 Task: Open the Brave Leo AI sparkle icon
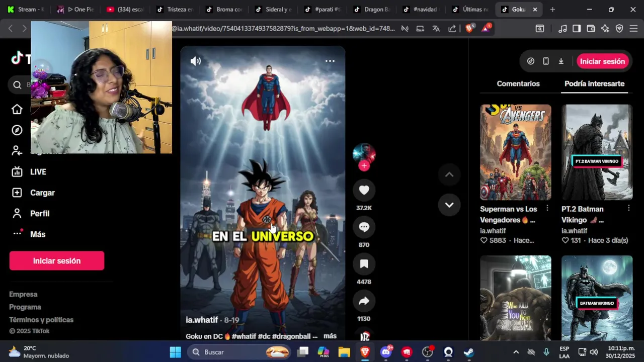tap(605, 29)
